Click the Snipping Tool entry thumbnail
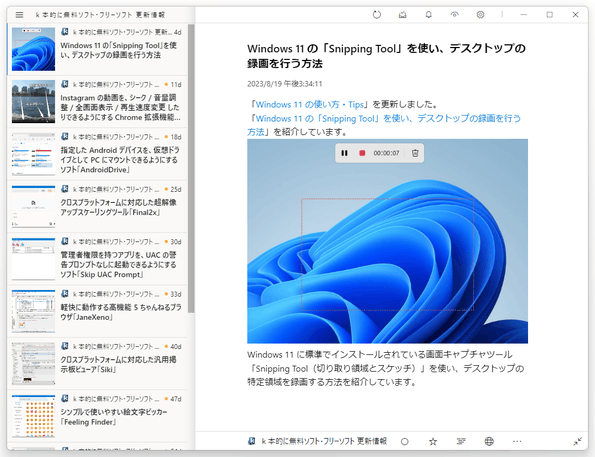The width and height of the screenshot is (595, 457). tap(33, 49)
